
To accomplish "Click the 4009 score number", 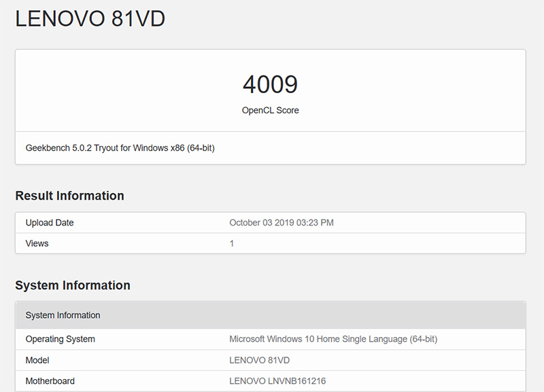I will click(x=270, y=85).
